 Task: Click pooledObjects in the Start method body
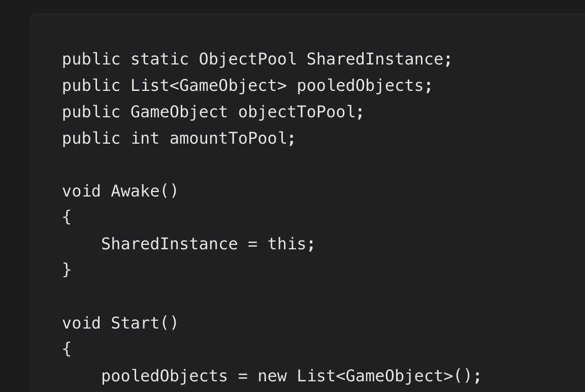164,376
